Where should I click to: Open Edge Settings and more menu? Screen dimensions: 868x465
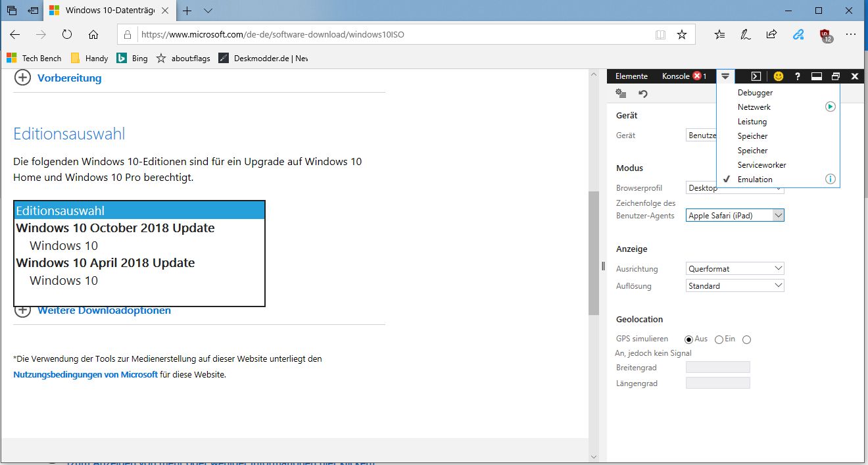tap(851, 34)
